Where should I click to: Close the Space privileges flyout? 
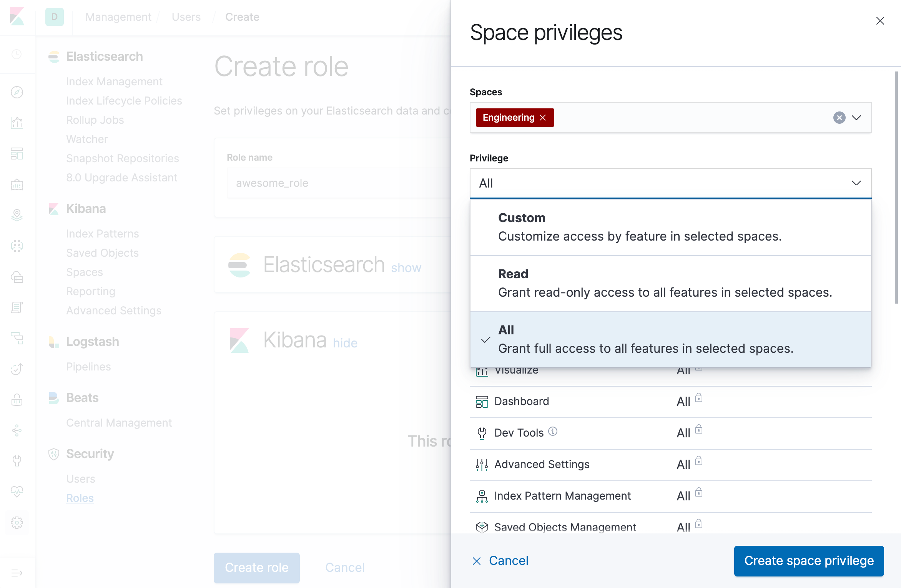coord(880,21)
